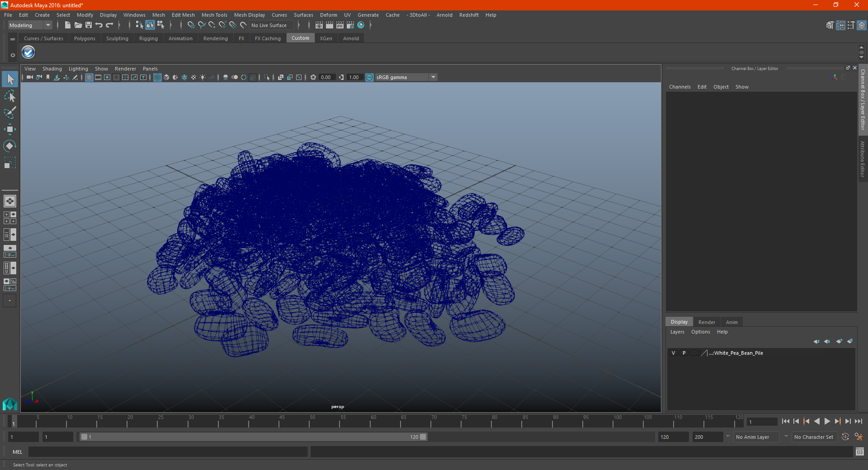Click the New Scene icon
The width and height of the screenshot is (868, 470).
coord(67,25)
